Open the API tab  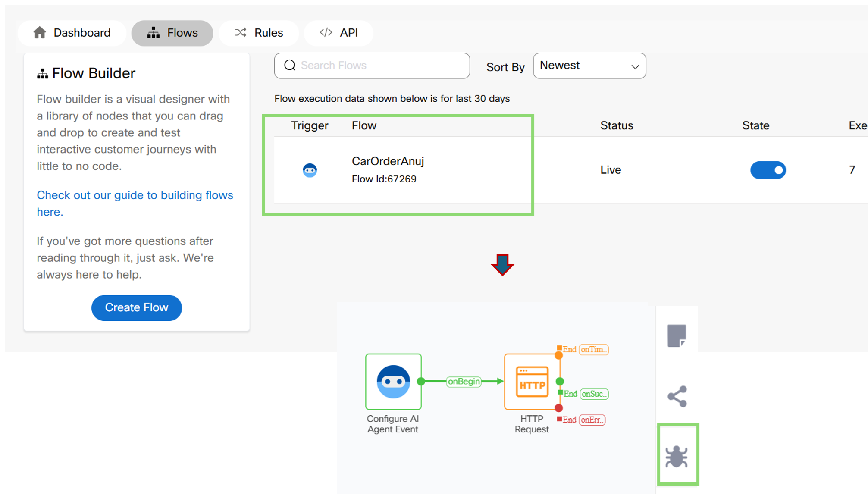pos(338,33)
